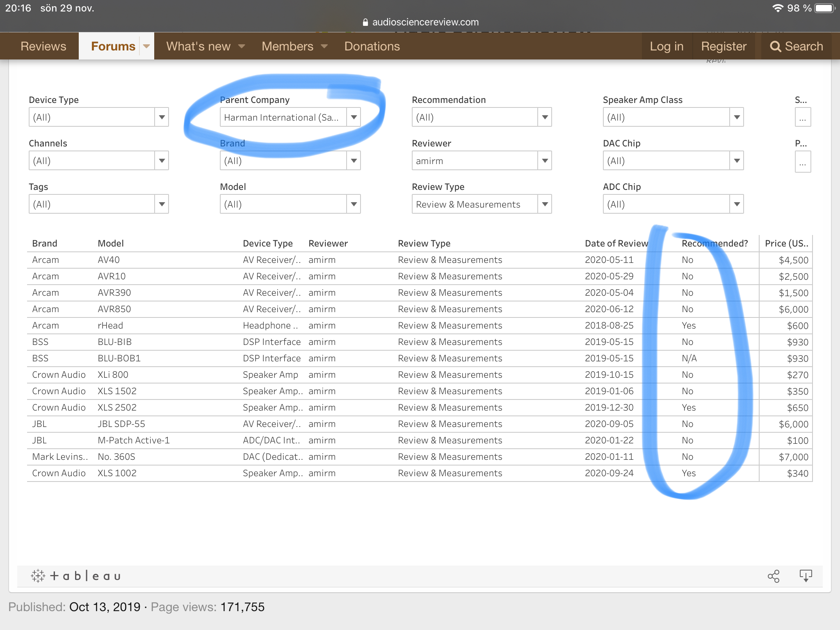
Task: Expand the Parent Company dropdown
Action: [x=354, y=117]
